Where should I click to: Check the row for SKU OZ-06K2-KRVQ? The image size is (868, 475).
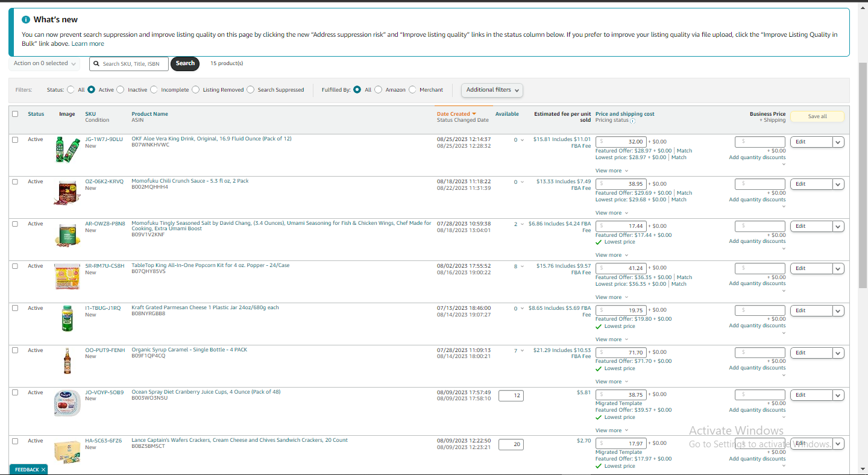tap(15, 181)
